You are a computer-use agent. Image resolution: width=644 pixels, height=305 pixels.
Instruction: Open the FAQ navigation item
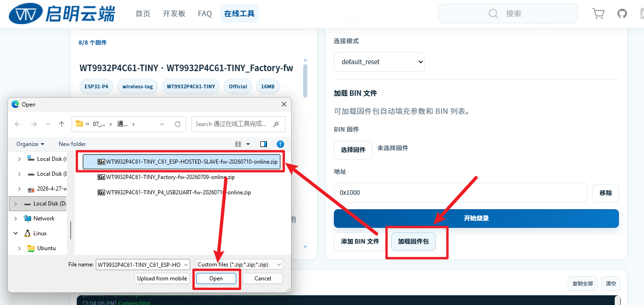pyautogui.click(x=205, y=13)
